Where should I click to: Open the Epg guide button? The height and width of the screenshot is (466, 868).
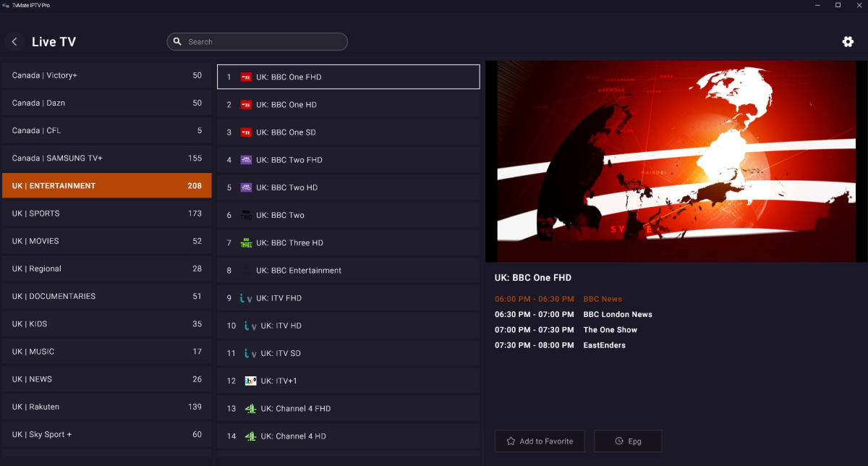coord(628,441)
